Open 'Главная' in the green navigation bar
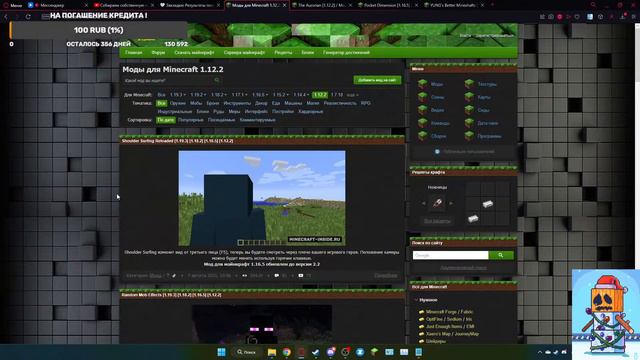Screen dimensions: 640x360 (133, 53)
